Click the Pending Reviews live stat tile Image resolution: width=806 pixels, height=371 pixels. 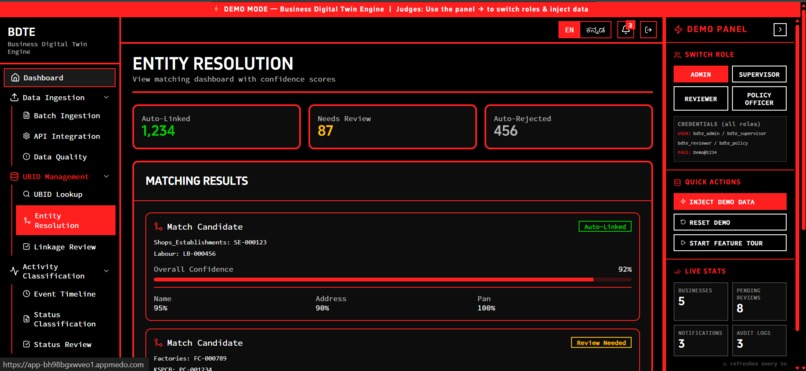tap(759, 302)
